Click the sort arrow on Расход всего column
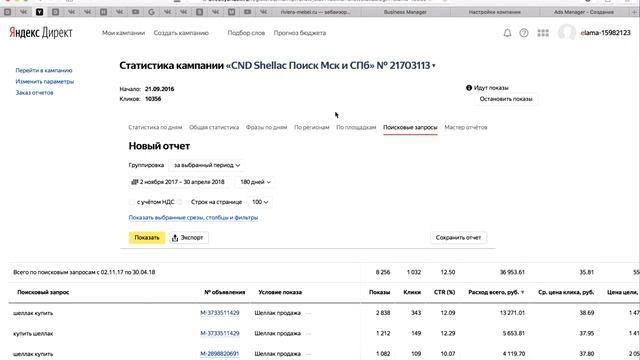Image resolution: width=640 pixels, height=360 pixels. click(x=522, y=292)
